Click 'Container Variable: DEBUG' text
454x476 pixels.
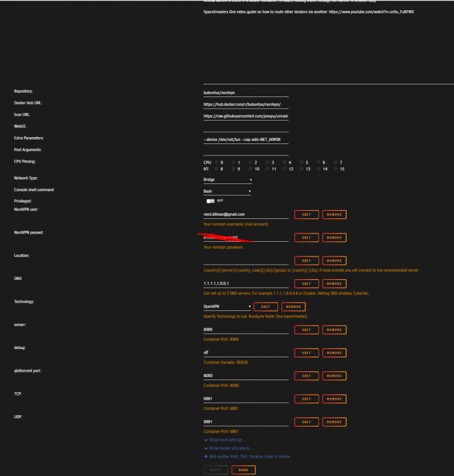point(225,362)
